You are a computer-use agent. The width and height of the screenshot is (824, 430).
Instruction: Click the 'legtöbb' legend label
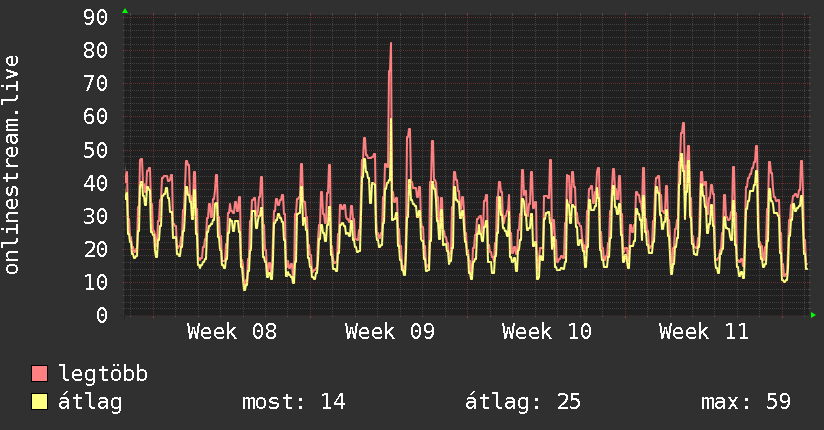[103, 374]
